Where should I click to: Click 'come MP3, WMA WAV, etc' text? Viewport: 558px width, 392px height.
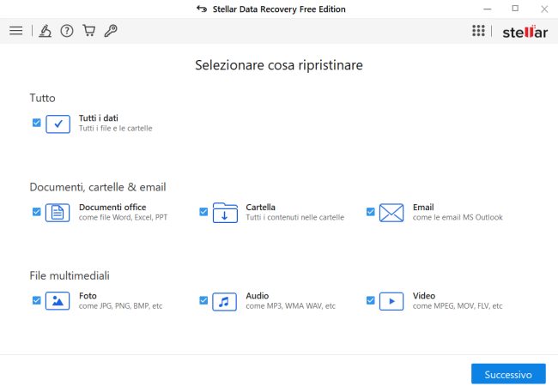pyautogui.click(x=290, y=306)
